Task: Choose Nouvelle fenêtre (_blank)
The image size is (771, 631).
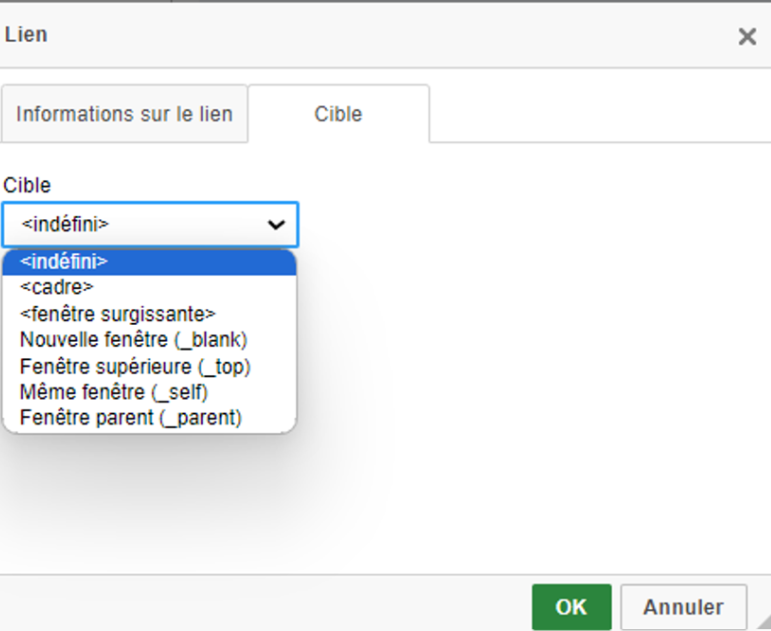Action: click(x=133, y=340)
